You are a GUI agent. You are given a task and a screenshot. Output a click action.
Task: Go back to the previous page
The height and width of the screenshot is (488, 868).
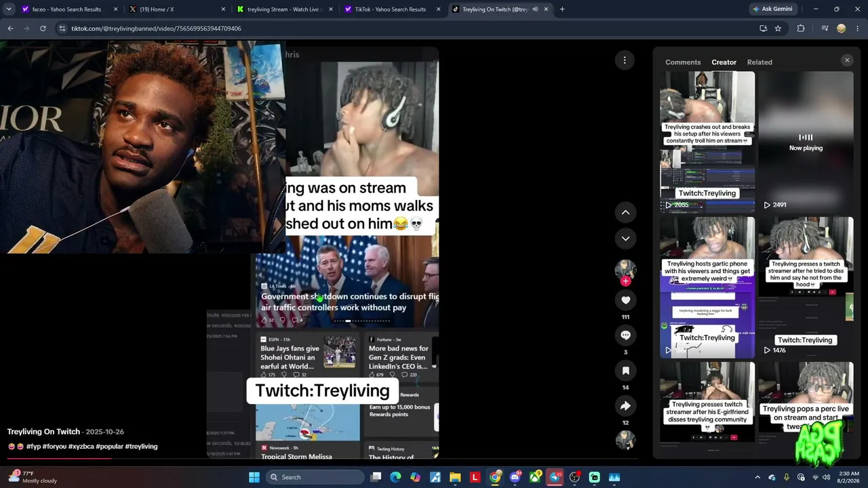10,28
